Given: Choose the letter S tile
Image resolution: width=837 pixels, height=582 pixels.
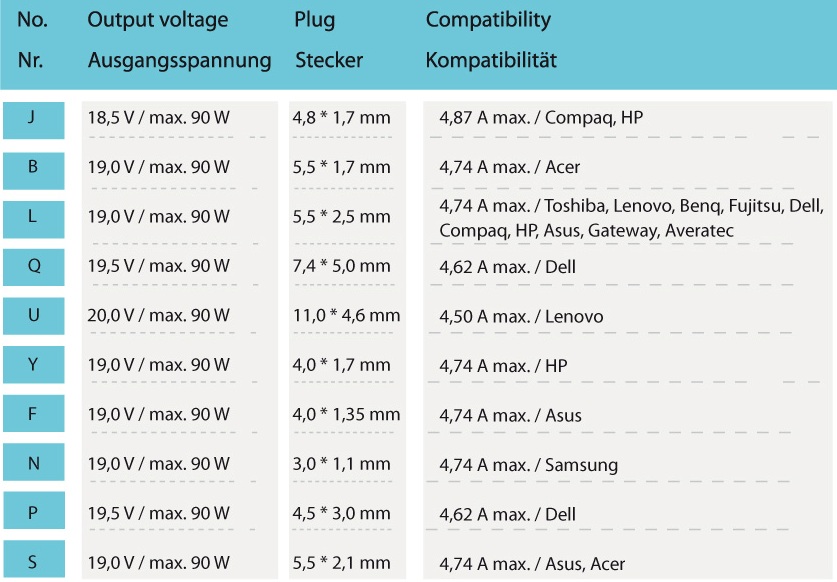Looking at the screenshot, I should pyautogui.click(x=33, y=562).
